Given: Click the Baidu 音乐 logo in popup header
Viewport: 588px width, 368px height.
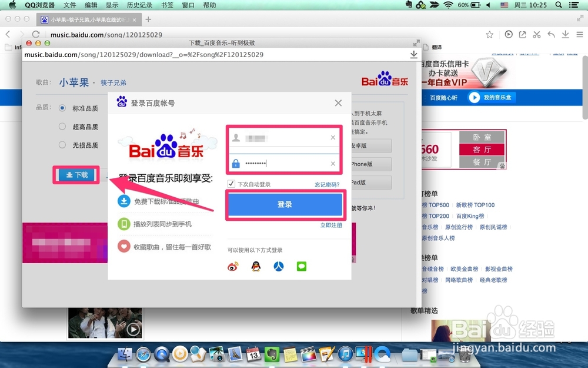Looking at the screenshot, I should click(x=385, y=79).
